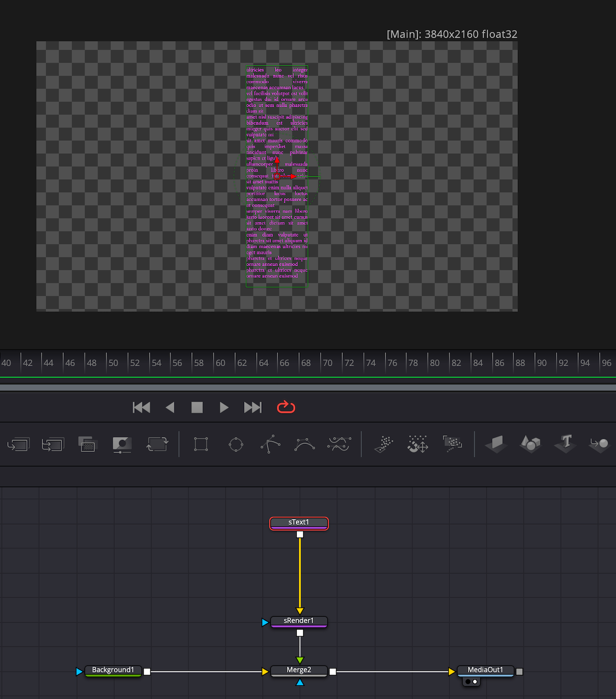Toggle the red loop playback button
Screen dimensions: 616x699
[286, 407]
